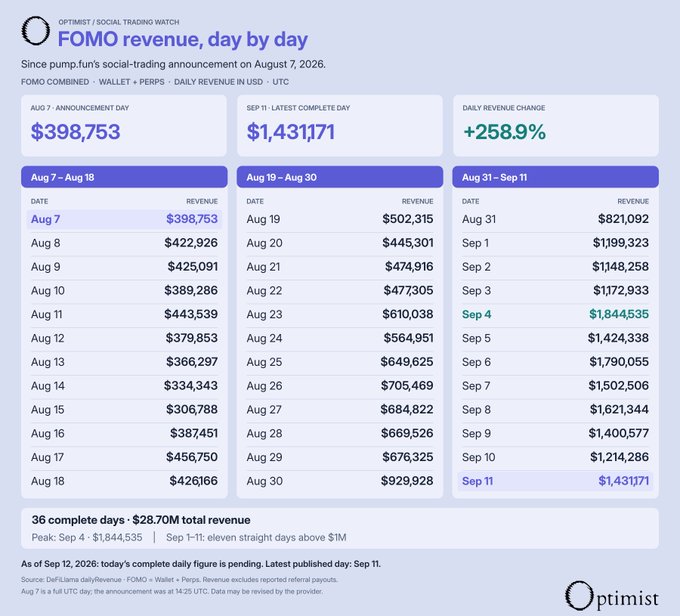The image size is (680, 616).
Task: Select the Aug 23 revenue $610,038
Action: tap(408, 314)
